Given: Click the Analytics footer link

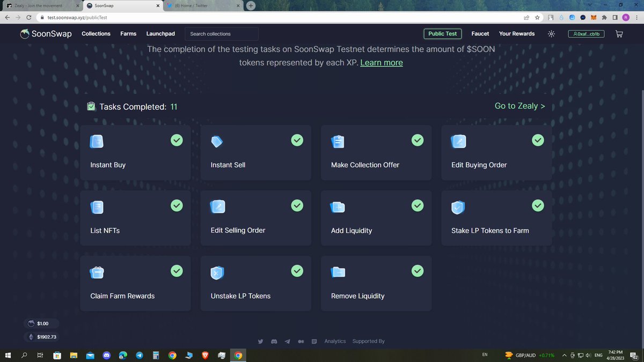Looking at the screenshot, I should tap(335, 341).
